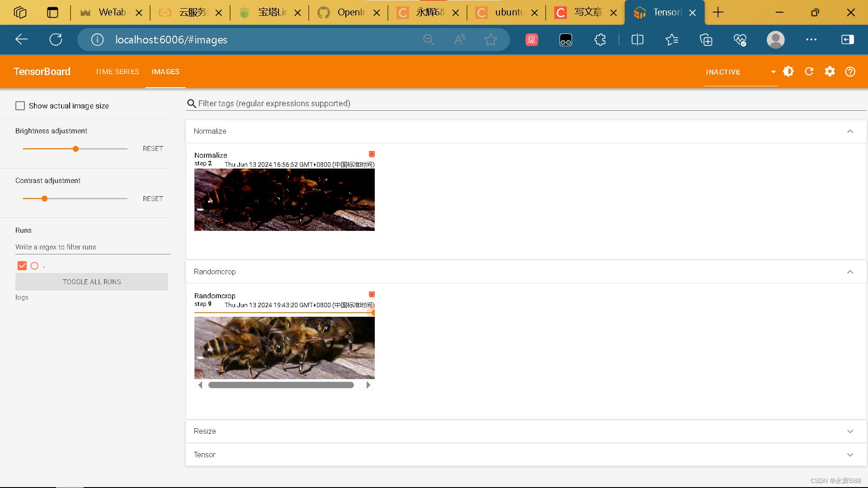
Task: Click the browser page refresh button
Action: (x=56, y=40)
